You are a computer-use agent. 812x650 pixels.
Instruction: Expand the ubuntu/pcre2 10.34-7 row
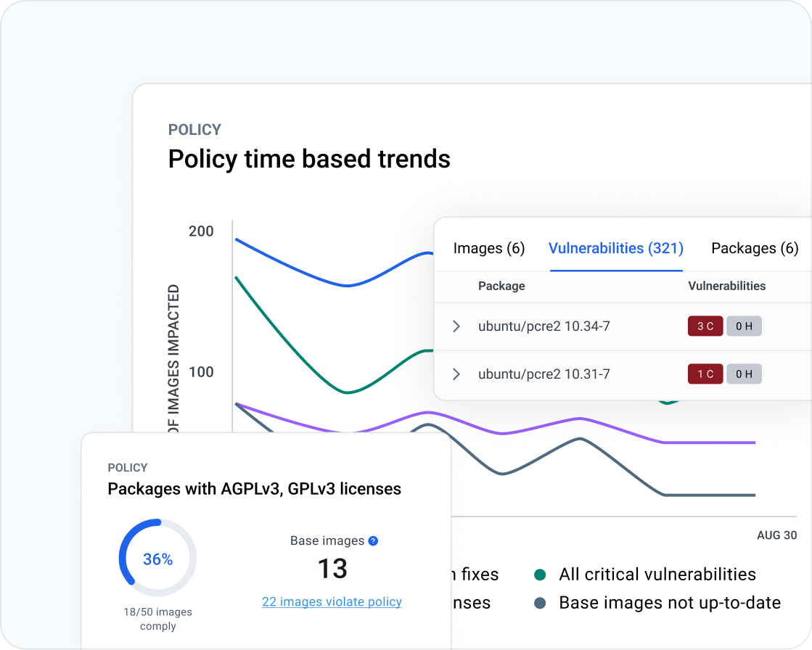pos(456,326)
